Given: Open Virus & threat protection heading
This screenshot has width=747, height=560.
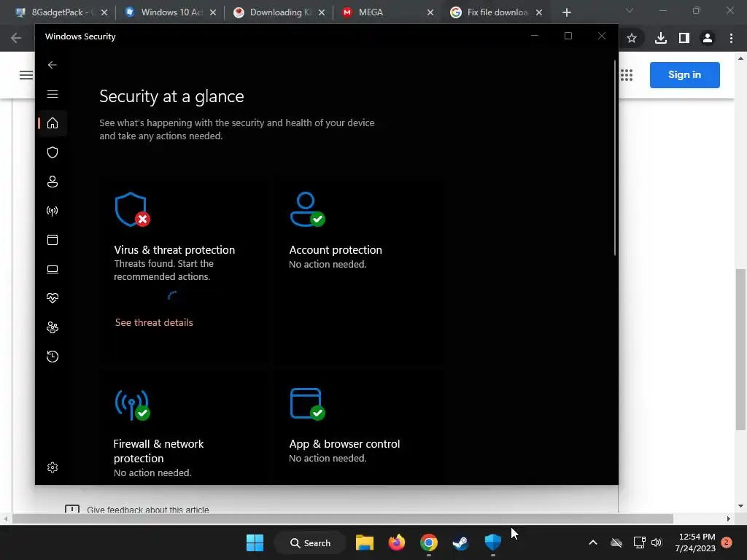Looking at the screenshot, I should [x=174, y=250].
